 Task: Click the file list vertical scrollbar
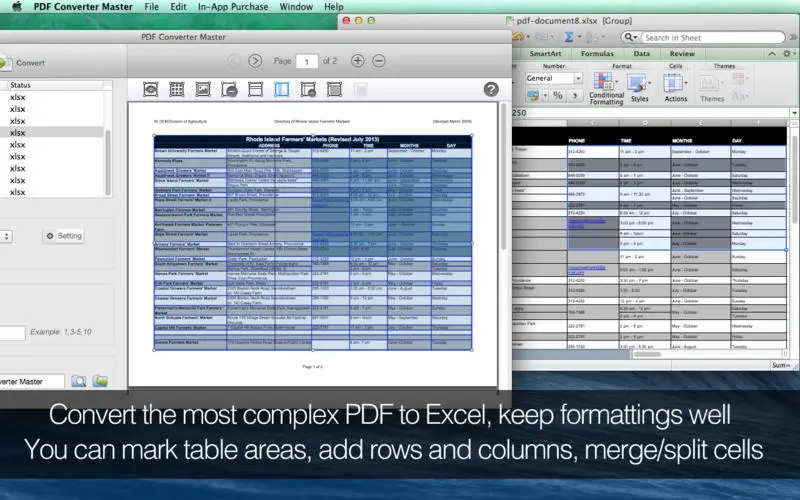(108, 162)
